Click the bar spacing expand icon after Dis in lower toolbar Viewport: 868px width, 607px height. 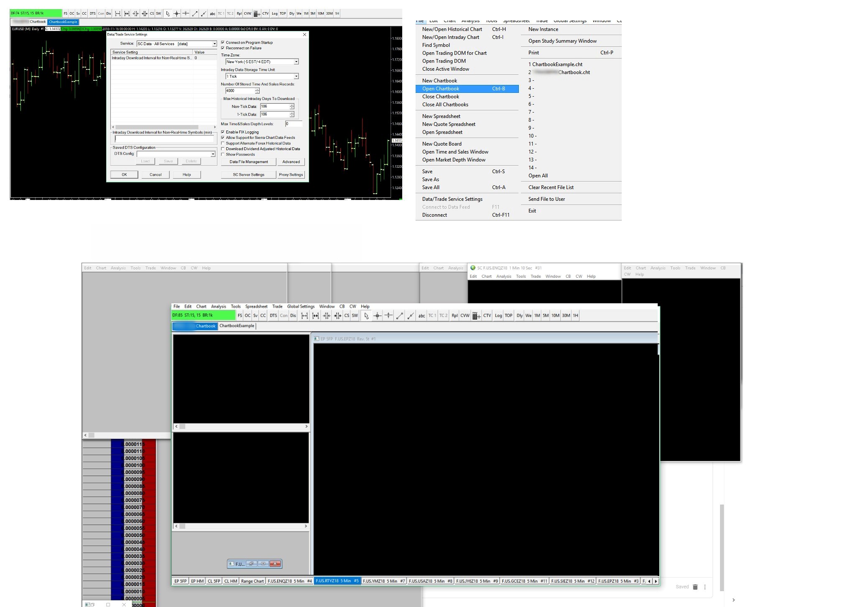click(x=304, y=316)
